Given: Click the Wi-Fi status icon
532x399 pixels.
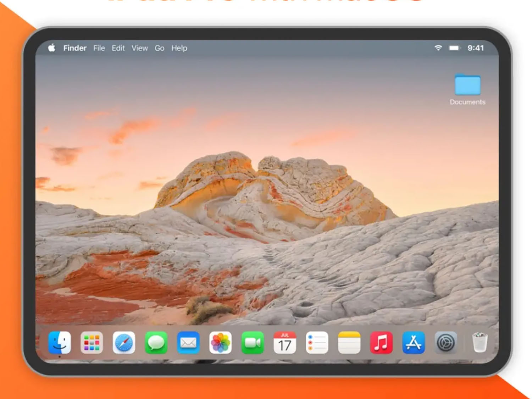Looking at the screenshot, I should (438, 48).
